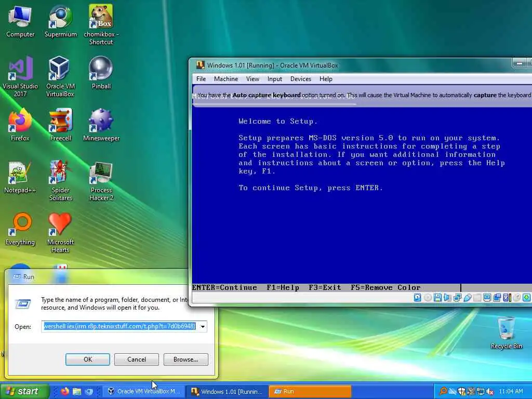Click VirtualBox keyboard capture green arrow icon
Viewport: 532px width, 399px height.
point(526,298)
